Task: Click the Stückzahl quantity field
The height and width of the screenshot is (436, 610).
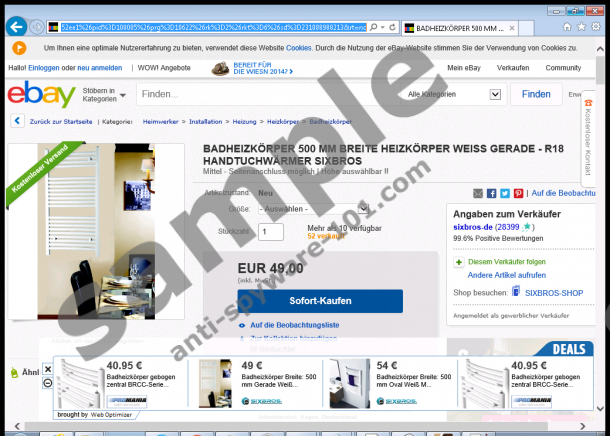Action: (x=270, y=231)
